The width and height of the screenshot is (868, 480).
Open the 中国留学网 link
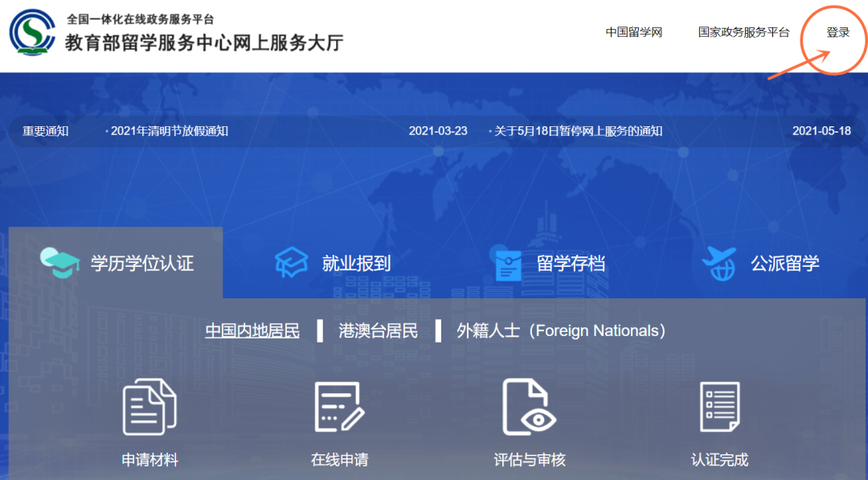coord(633,32)
